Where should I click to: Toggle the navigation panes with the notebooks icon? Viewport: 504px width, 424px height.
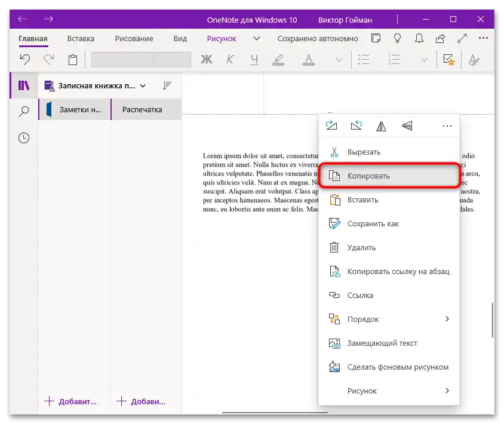tap(24, 85)
